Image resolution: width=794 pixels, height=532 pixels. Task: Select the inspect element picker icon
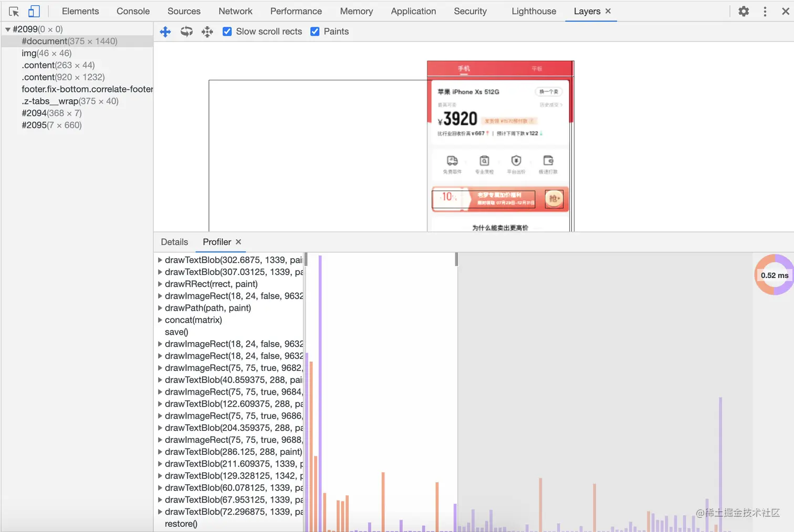[14, 11]
